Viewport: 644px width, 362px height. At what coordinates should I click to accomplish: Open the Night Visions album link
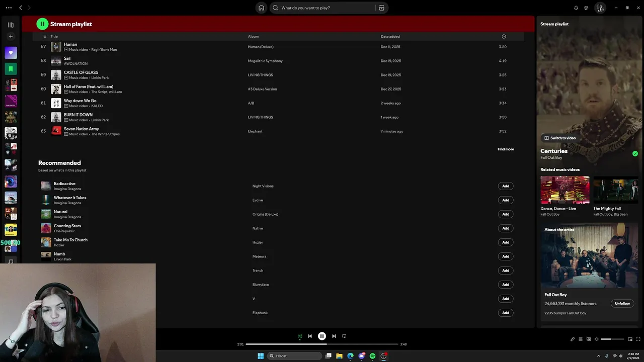click(263, 186)
